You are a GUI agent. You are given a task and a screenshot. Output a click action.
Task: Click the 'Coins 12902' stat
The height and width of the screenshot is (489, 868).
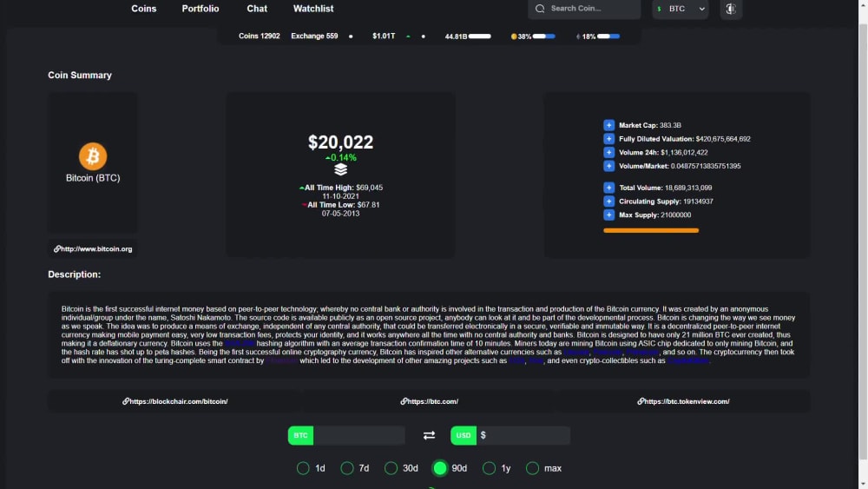(x=259, y=36)
